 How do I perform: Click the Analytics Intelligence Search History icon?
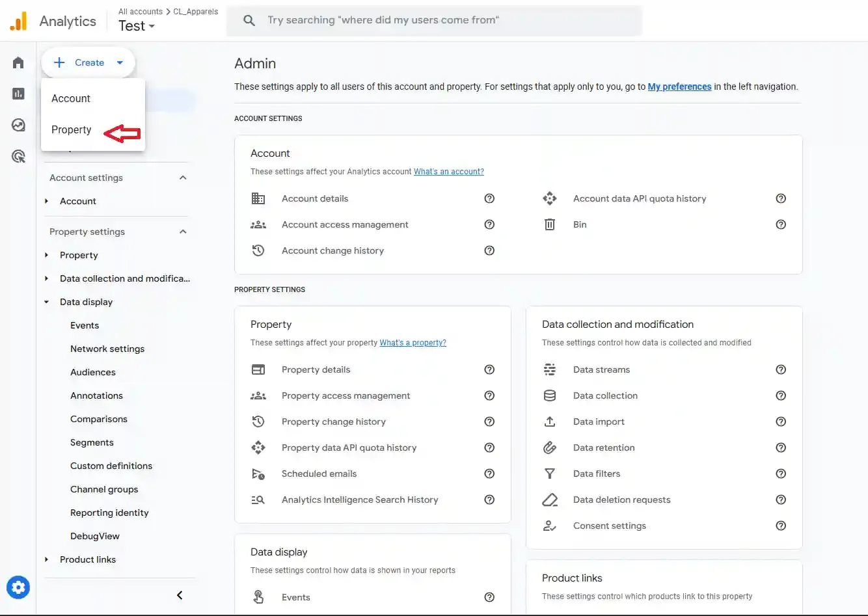coord(258,500)
